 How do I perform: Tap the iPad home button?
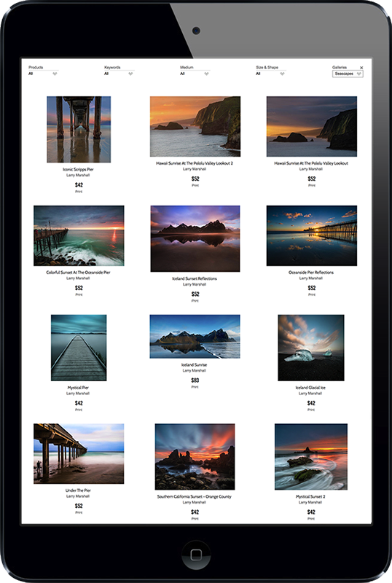[196, 555]
